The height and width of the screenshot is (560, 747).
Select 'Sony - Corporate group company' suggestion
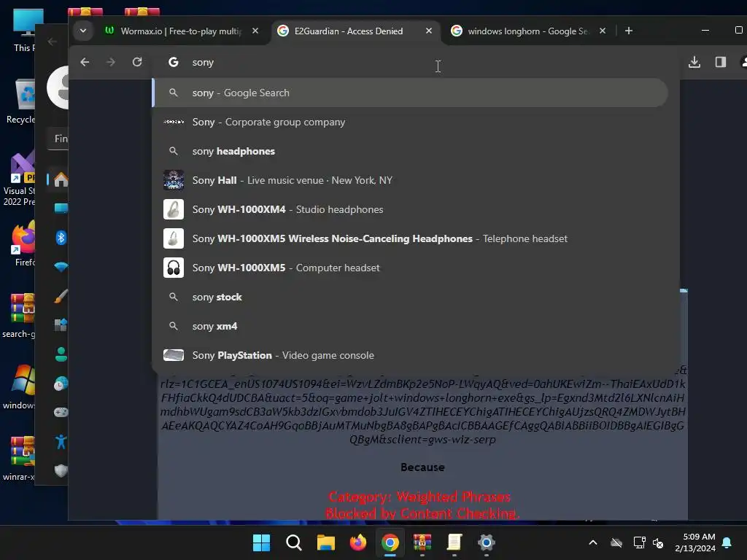click(x=410, y=122)
